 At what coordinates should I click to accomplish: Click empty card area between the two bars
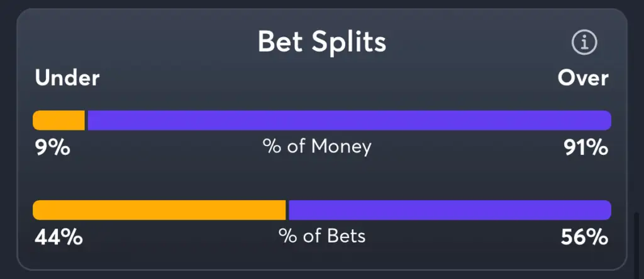(x=322, y=179)
